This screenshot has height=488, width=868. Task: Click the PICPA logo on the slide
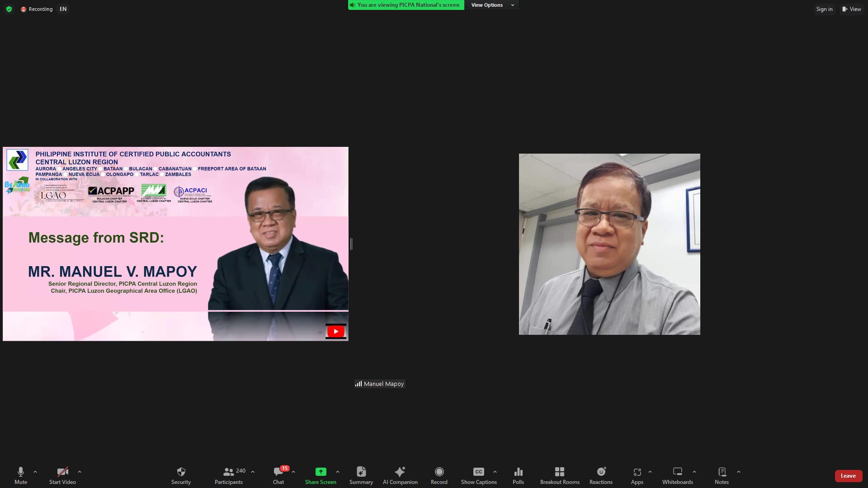tap(17, 160)
